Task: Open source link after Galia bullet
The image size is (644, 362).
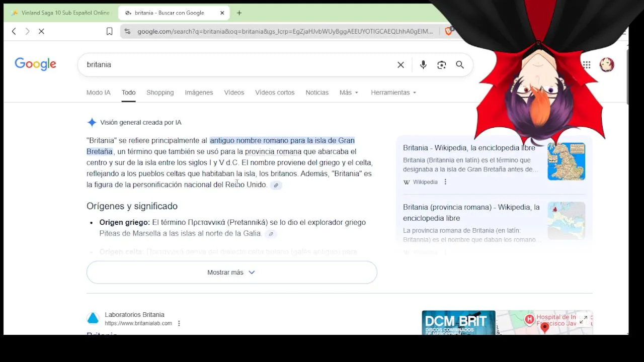Action: point(271,234)
